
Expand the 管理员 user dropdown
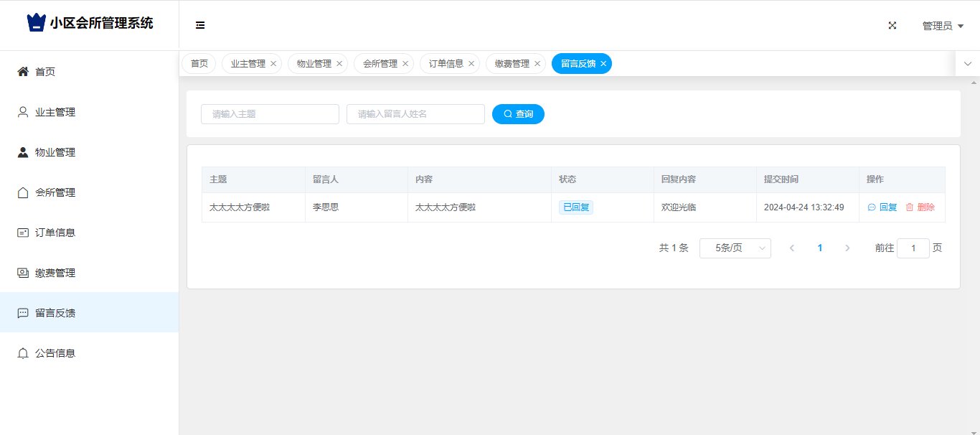(x=942, y=26)
